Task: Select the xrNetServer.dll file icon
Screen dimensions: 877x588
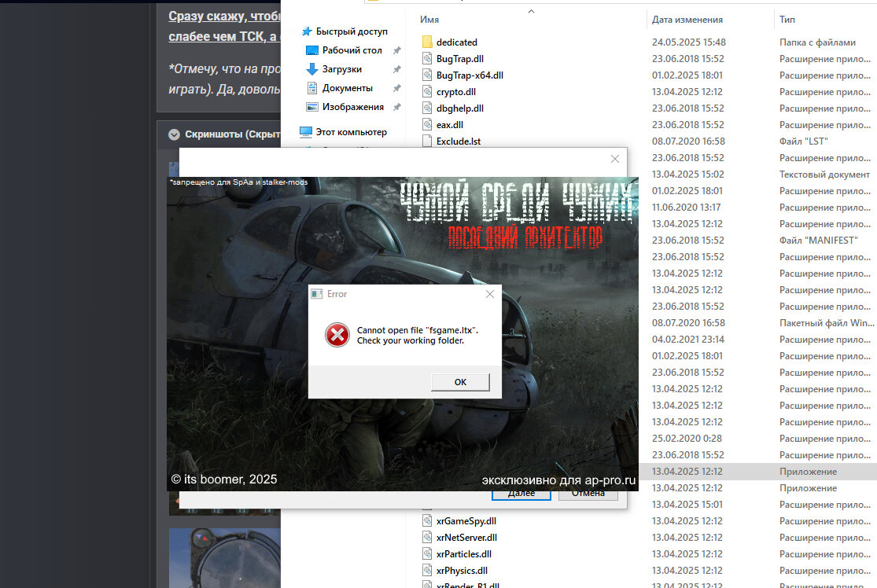Action: (427, 537)
